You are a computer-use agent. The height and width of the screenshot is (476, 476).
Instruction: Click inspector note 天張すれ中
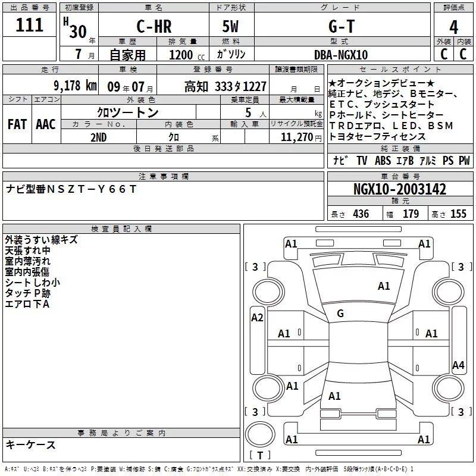(27, 250)
